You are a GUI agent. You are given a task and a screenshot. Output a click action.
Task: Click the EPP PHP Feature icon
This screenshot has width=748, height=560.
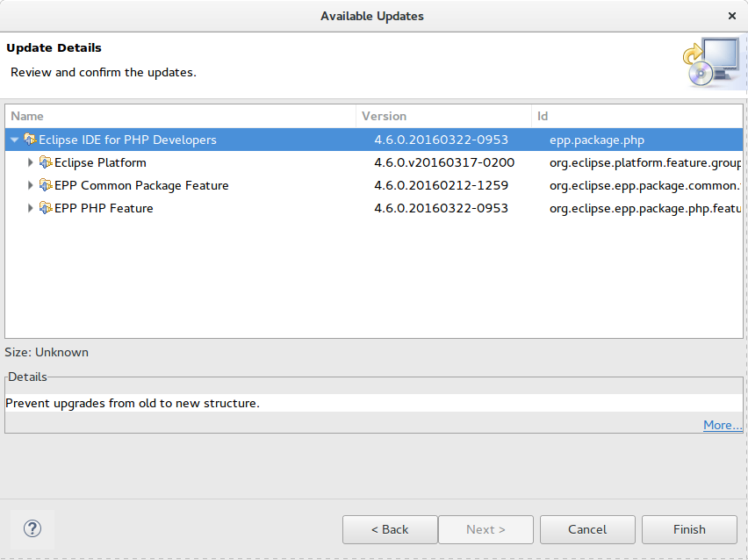click(46, 208)
